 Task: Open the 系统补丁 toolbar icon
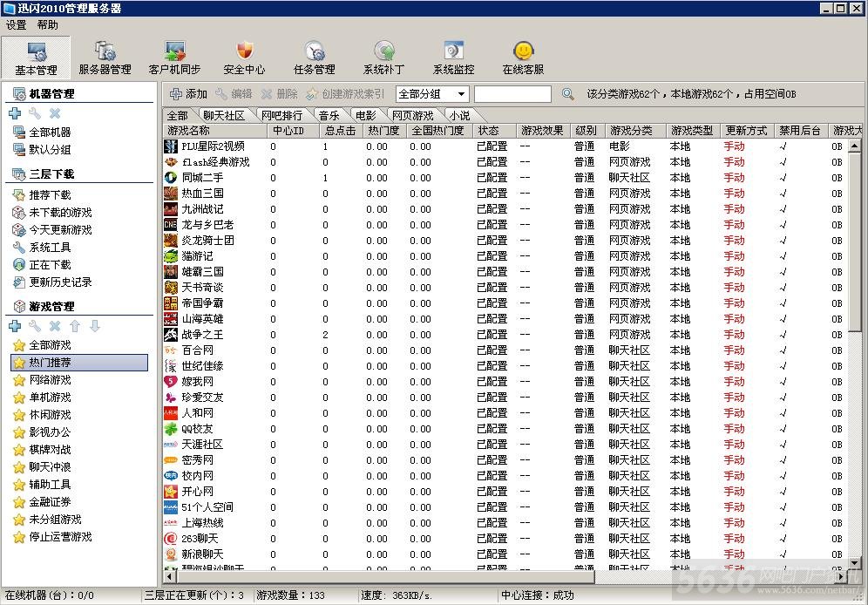tap(383, 58)
